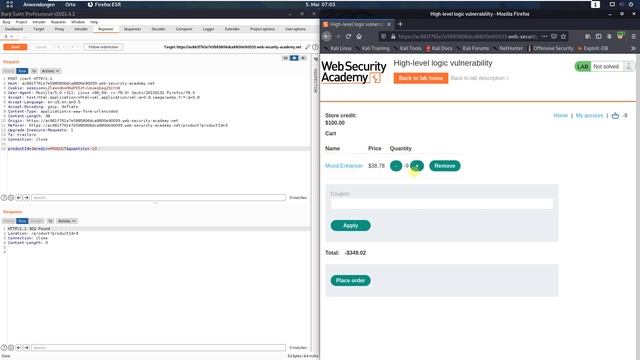This screenshot has width=640, height=360.
Task: Open settings gear beside request search
Action: pyautogui.click(x=11, y=198)
